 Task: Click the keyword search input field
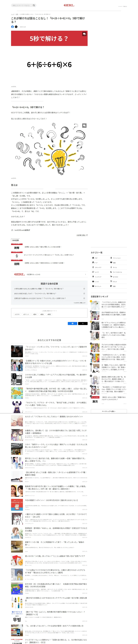[22, 5]
